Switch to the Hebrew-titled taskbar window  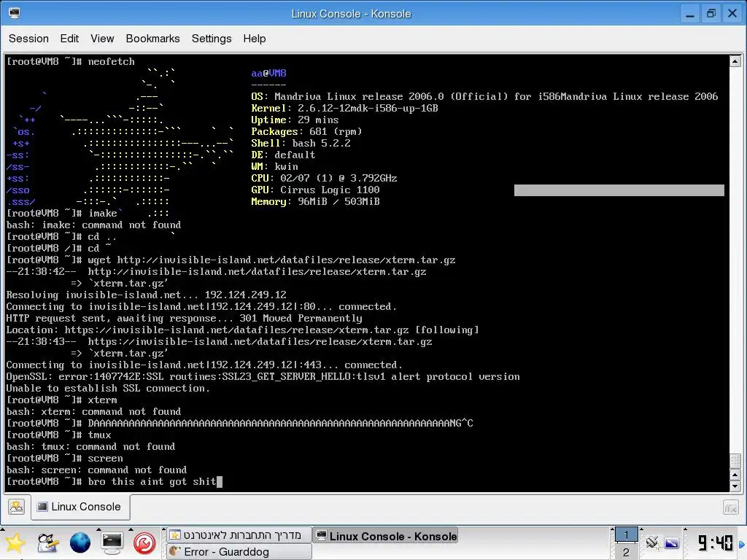click(239, 535)
